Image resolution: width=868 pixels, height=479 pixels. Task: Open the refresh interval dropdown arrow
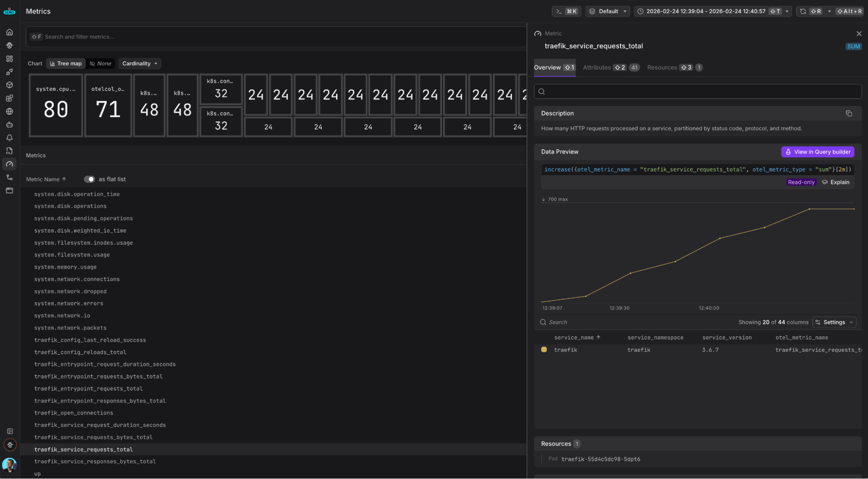(829, 11)
